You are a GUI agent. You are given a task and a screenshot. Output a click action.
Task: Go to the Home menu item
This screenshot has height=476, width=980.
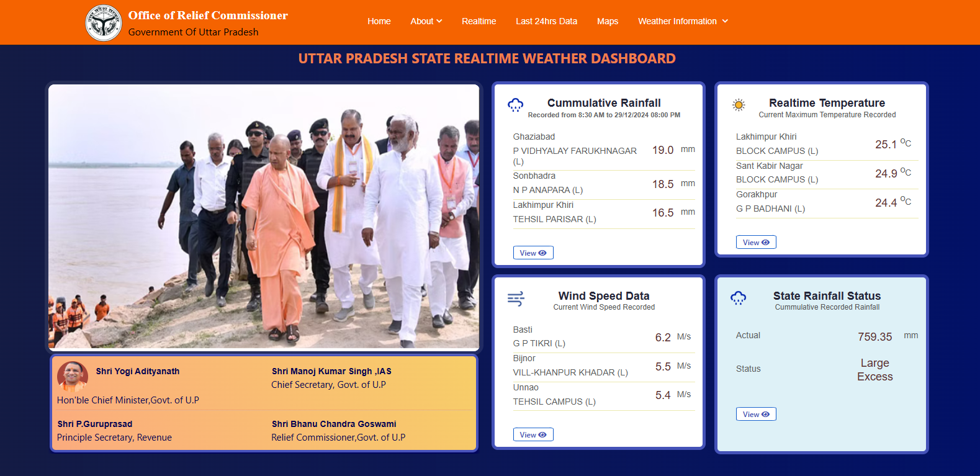coord(379,21)
